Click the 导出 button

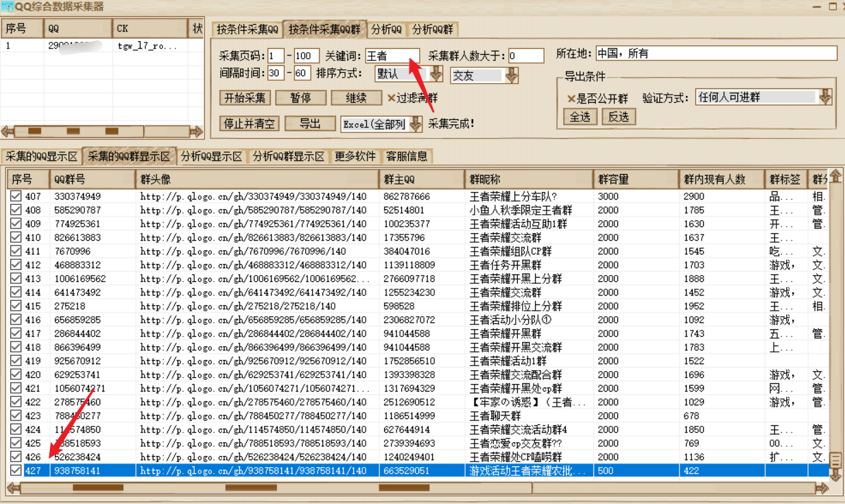point(310,123)
